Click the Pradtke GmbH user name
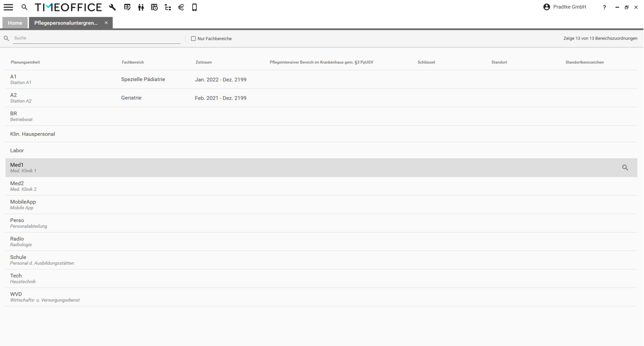Screen dimensions: 644x346 pos(570,7)
